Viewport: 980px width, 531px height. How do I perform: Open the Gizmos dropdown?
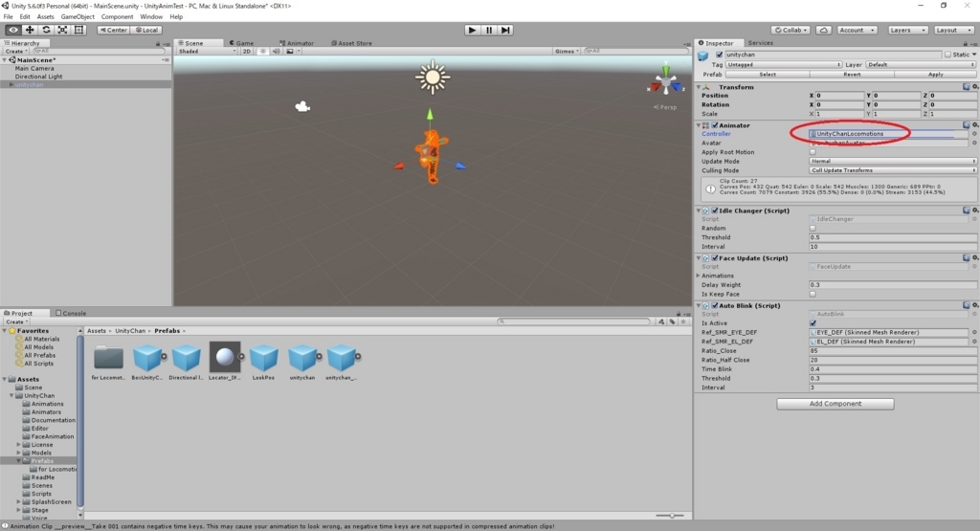pos(567,52)
